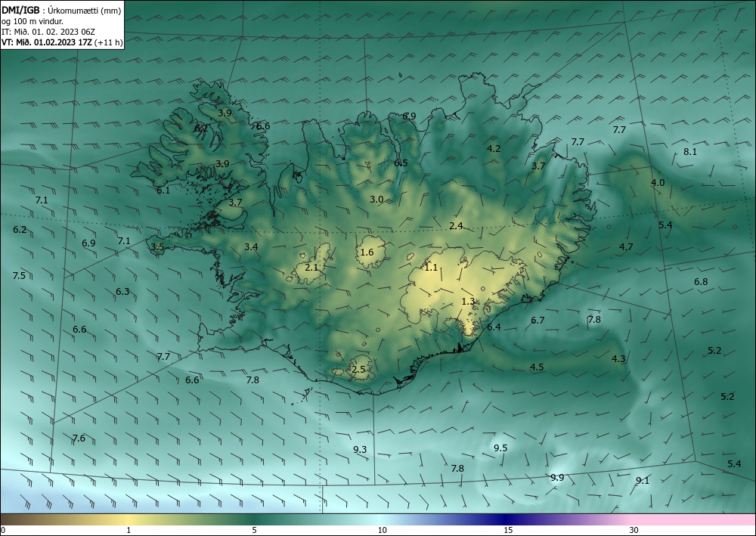Click the map value 6.5
The height and width of the screenshot is (536, 756).
(401, 163)
